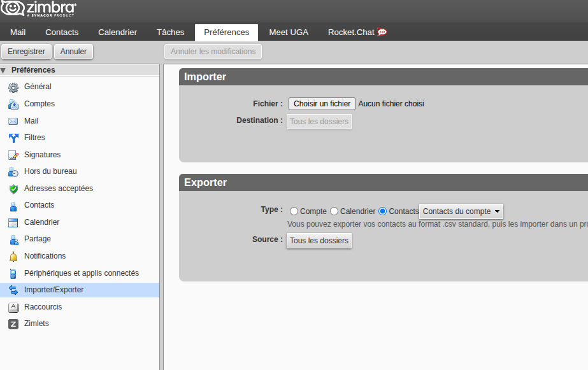Click Choisir un fichier to upload
Image resolution: width=588 pixels, height=370 pixels.
tap(322, 104)
